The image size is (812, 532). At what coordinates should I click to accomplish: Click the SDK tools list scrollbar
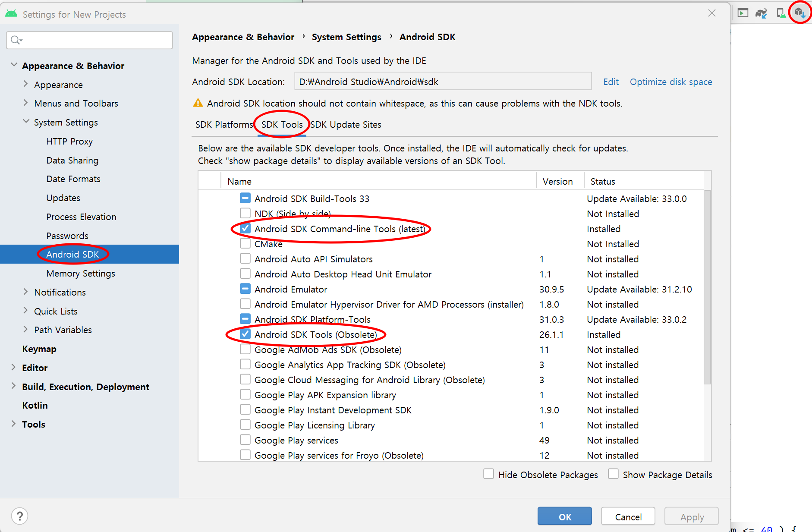(x=707, y=287)
